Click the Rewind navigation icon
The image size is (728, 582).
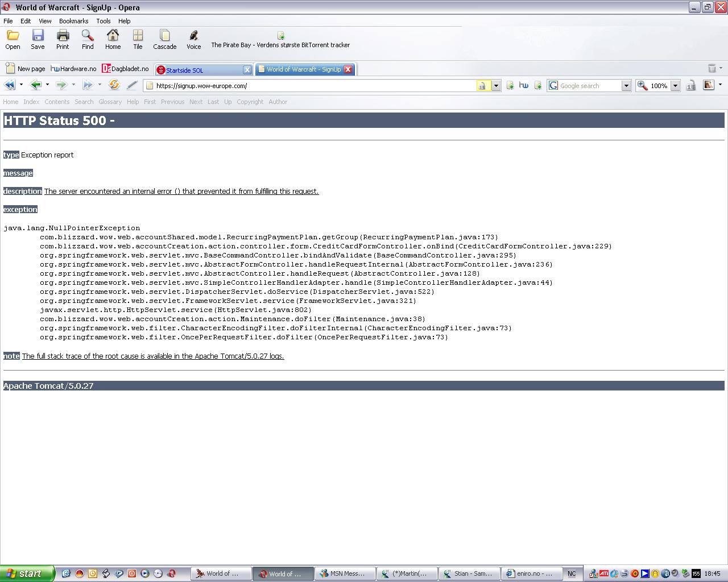pos(10,85)
